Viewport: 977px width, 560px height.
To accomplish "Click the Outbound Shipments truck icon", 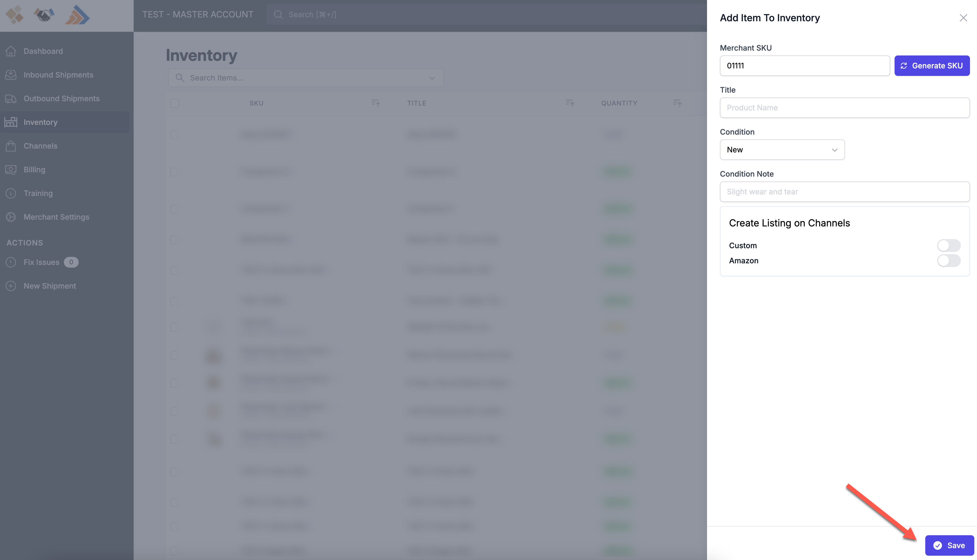I will click(x=11, y=99).
